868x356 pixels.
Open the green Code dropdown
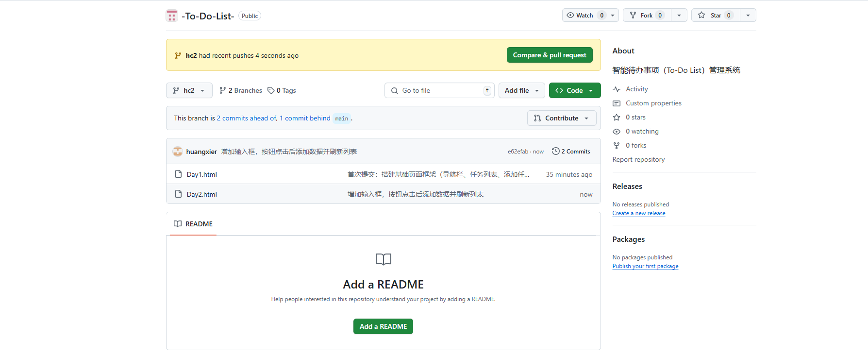pyautogui.click(x=575, y=90)
